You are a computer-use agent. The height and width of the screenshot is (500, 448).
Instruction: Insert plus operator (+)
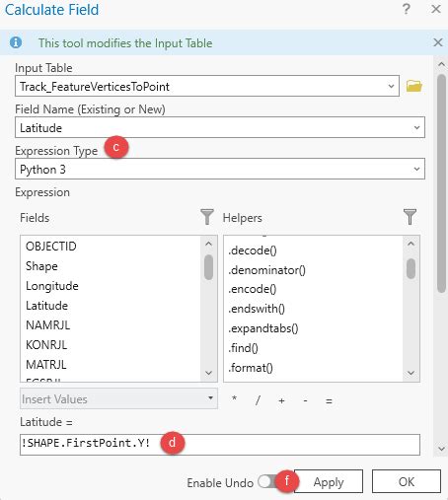[x=281, y=400]
